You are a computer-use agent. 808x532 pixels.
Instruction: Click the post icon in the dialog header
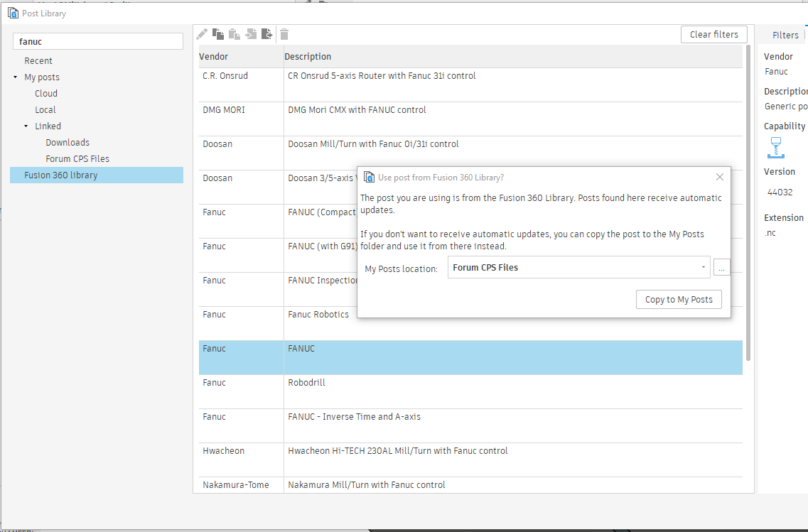(x=369, y=176)
